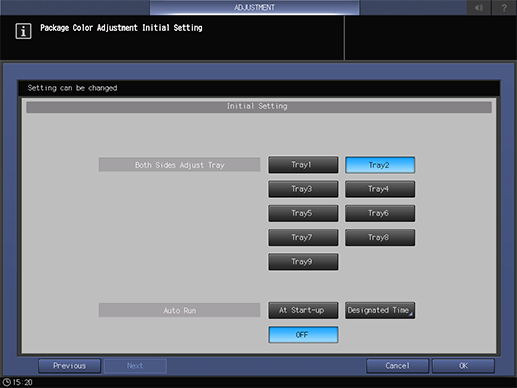Turn Auto Run OFF
Viewport: 517px width, 388px height.
coord(303,335)
